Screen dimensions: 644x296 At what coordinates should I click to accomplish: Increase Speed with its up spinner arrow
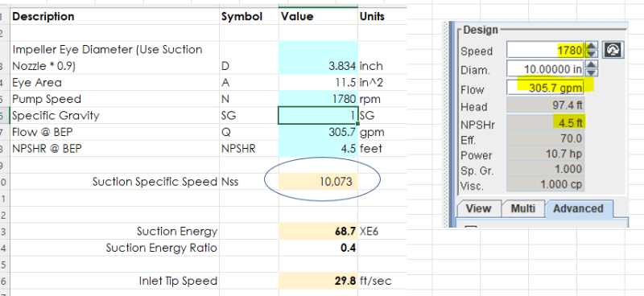tap(592, 46)
